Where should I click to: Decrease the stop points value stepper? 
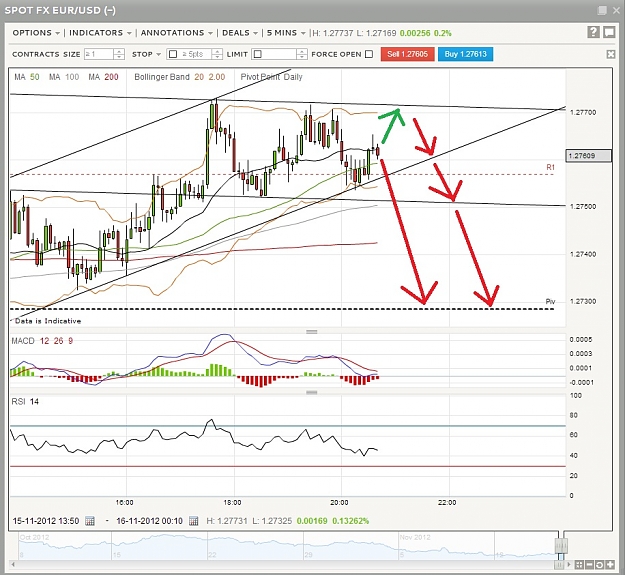point(217,57)
